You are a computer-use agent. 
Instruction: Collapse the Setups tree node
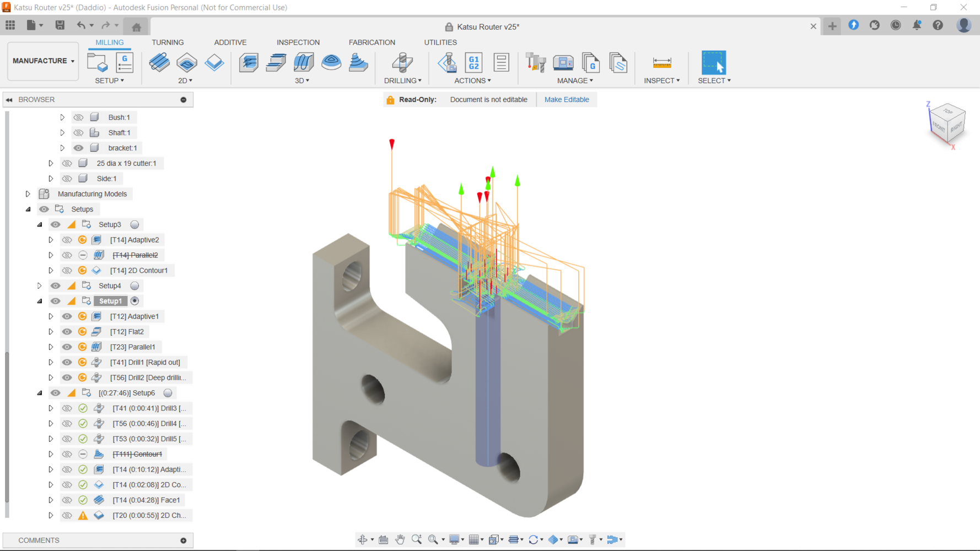point(28,209)
